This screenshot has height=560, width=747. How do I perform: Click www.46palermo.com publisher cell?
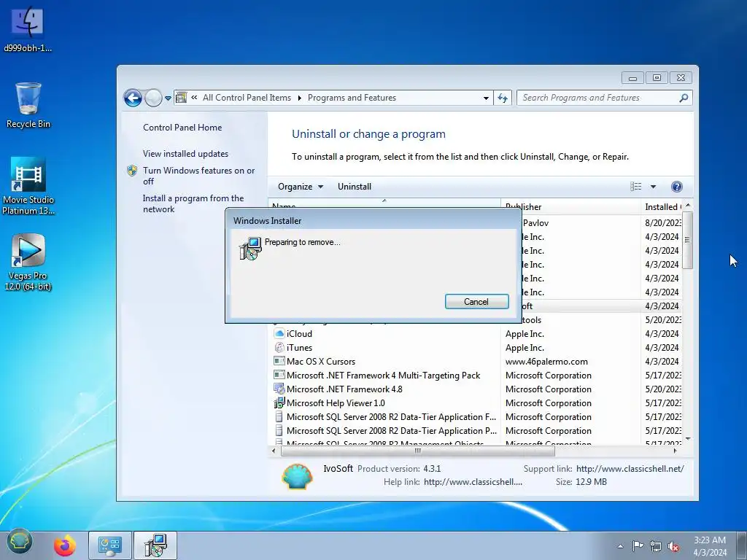[x=546, y=362]
